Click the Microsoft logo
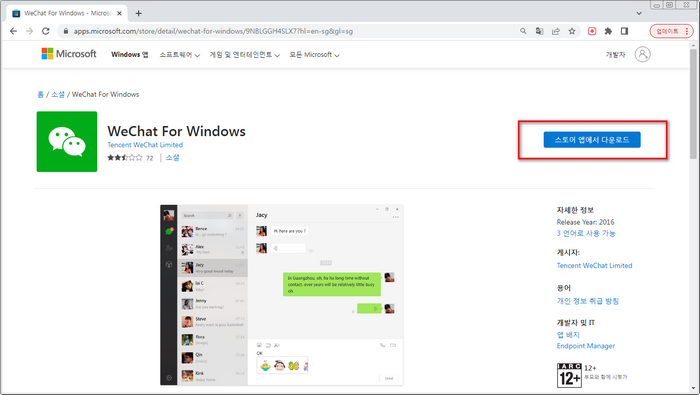Image resolution: width=700 pixels, height=395 pixels. (x=69, y=54)
